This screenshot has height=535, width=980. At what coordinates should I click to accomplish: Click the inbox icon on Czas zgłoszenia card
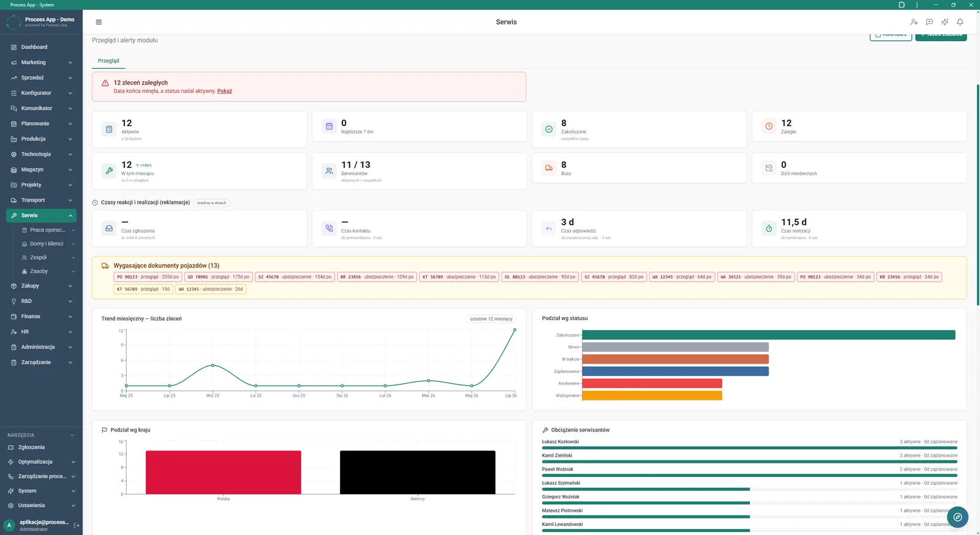tap(109, 228)
